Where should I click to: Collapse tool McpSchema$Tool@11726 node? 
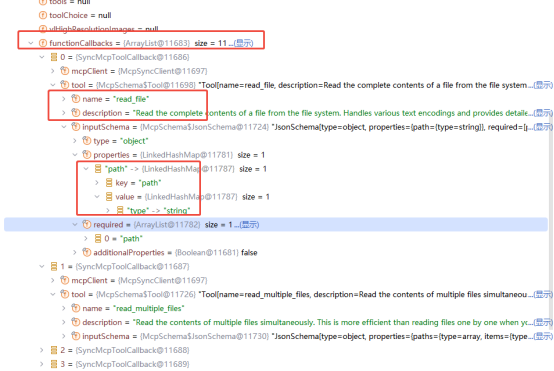(x=53, y=294)
